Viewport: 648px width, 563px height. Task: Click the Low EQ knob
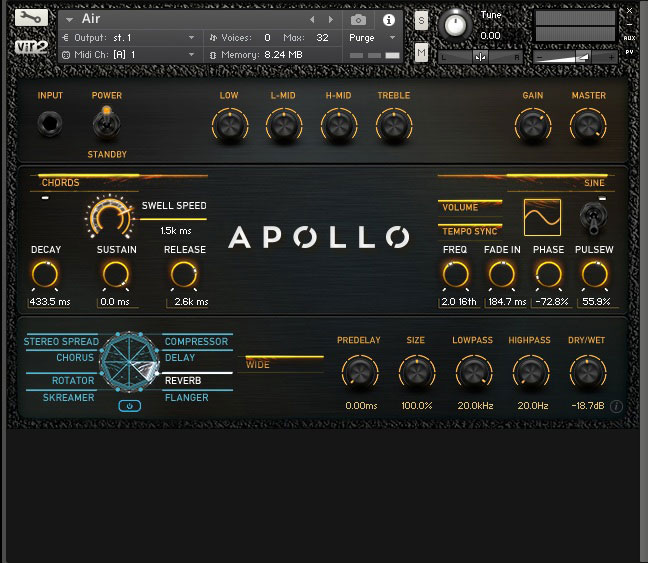pos(230,126)
